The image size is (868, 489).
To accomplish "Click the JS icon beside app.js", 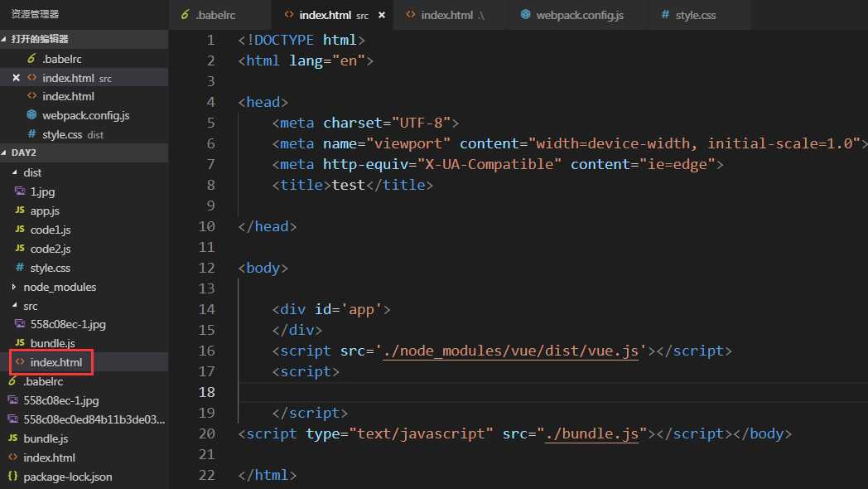I will click(x=20, y=211).
